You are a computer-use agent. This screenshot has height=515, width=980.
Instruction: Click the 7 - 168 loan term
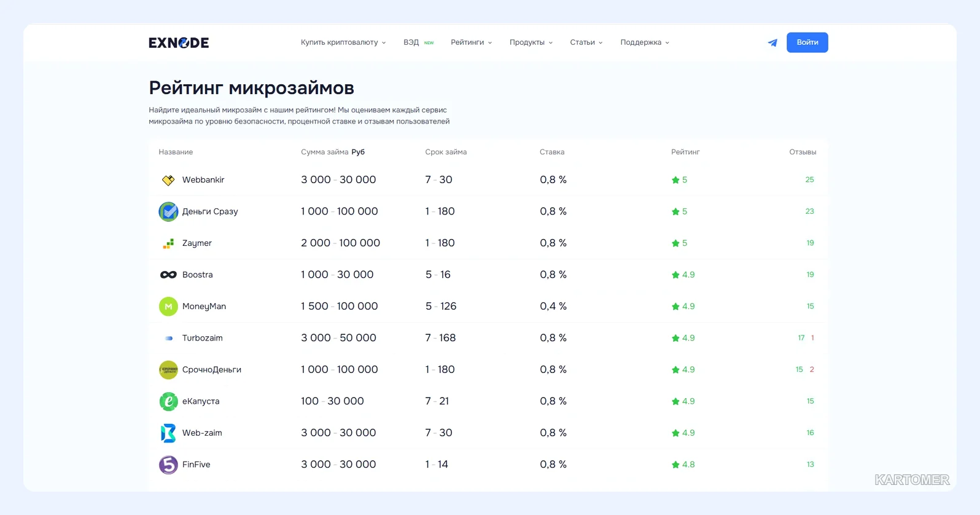tap(440, 338)
